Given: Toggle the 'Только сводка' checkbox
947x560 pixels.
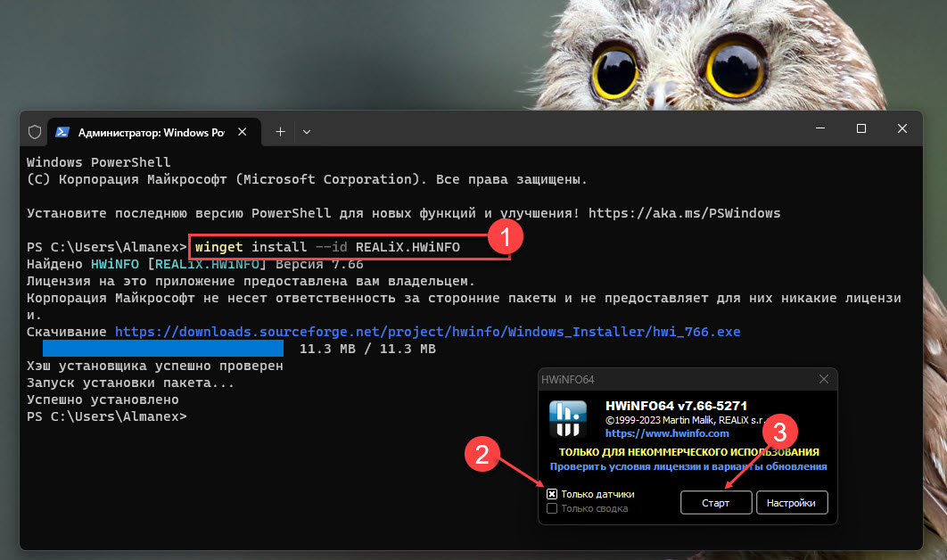Looking at the screenshot, I should (x=552, y=508).
